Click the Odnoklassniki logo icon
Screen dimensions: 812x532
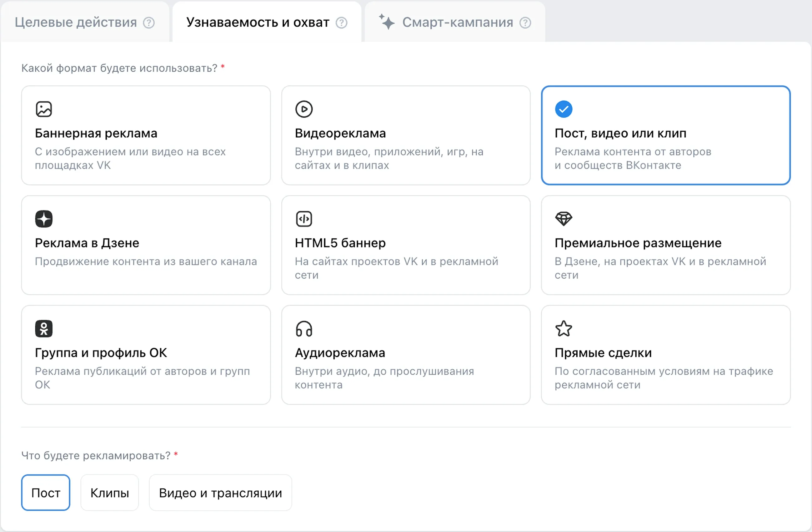click(x=44, y=329)
